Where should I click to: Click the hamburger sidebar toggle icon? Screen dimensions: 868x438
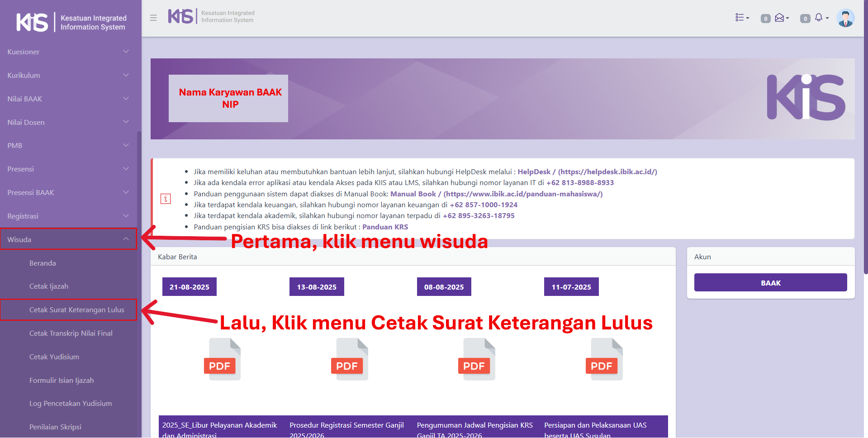[153, 18]
